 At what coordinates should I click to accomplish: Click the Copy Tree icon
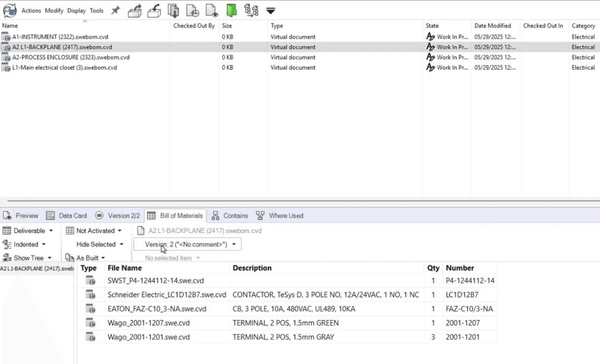click(x=251, y=11)
